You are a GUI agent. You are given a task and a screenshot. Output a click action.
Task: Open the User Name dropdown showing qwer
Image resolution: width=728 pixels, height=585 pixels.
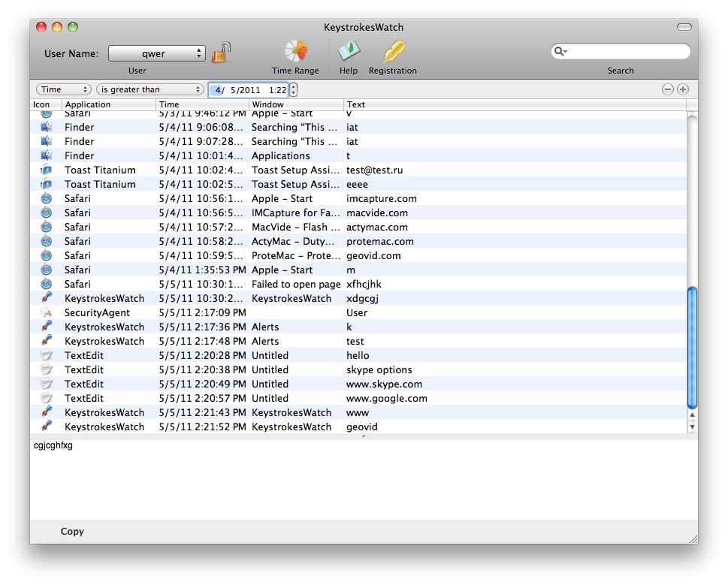pos(156,53)
